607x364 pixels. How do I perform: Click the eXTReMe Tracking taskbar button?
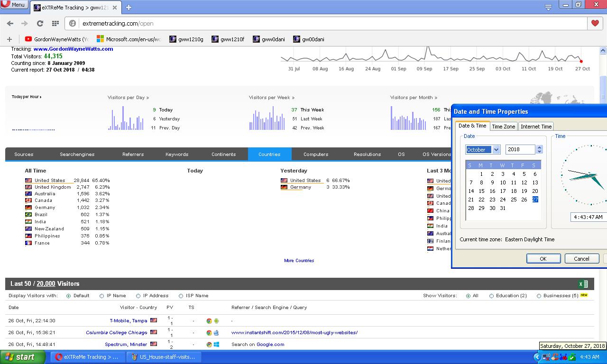(88, 357)
